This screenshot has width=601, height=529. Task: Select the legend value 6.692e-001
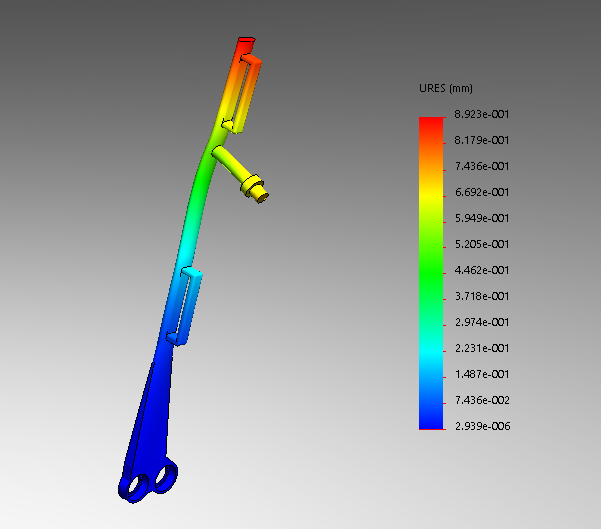[482, 192]
